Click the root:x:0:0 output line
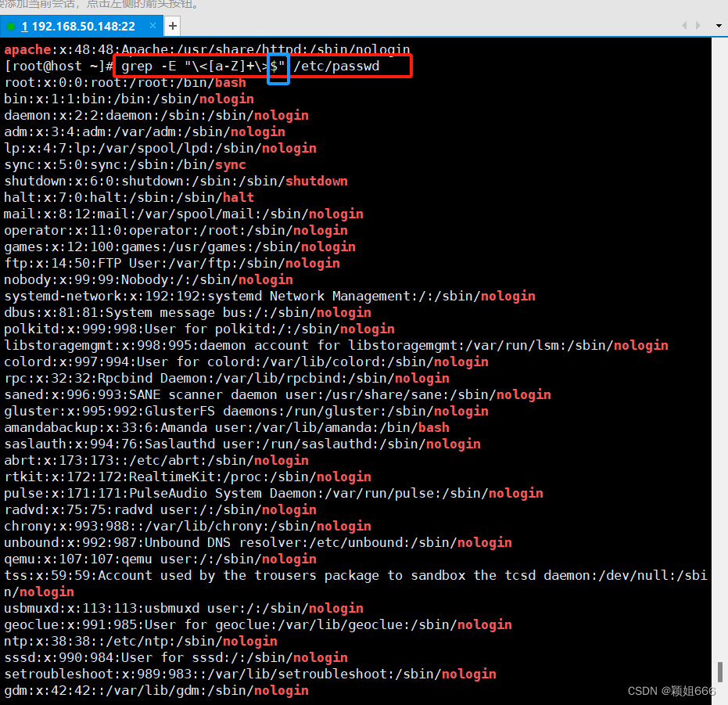Screen dimensions: 728x705 coord(125,83)
